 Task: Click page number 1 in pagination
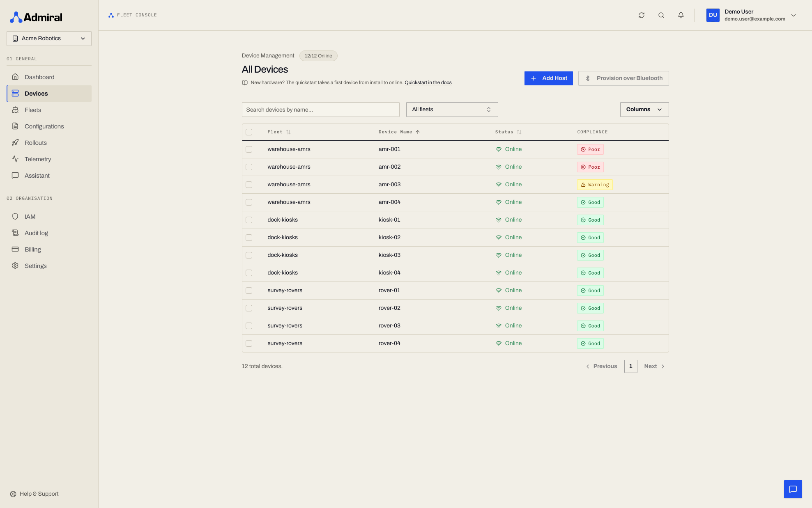(630, 366)
